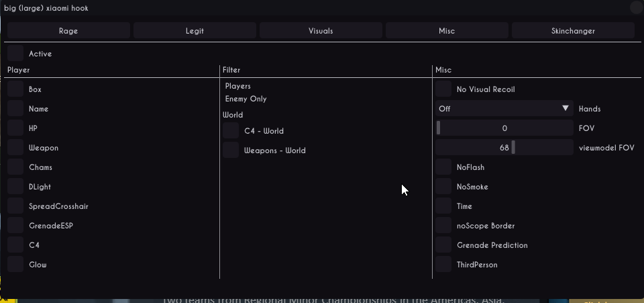This screenshot has width=644, height=303.
Task: Enable the Chams option
Action: tap(15, 167)
